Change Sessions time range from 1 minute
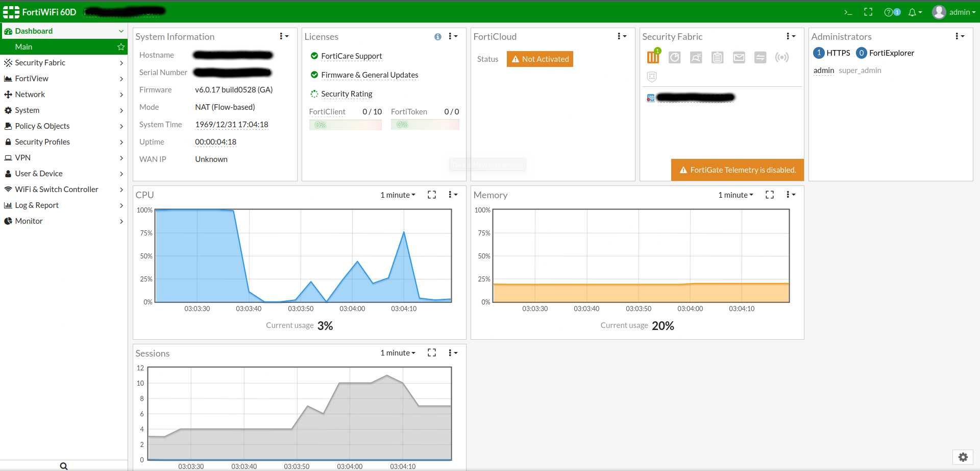This screenshot has width=980, height=471. (398, 352)
